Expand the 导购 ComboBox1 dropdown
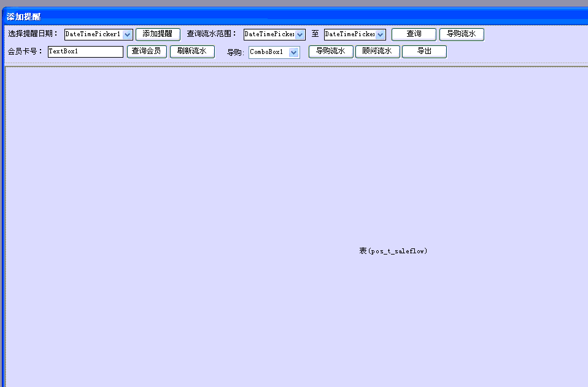Screen dimensions: 588x387 tap(294, 53)
